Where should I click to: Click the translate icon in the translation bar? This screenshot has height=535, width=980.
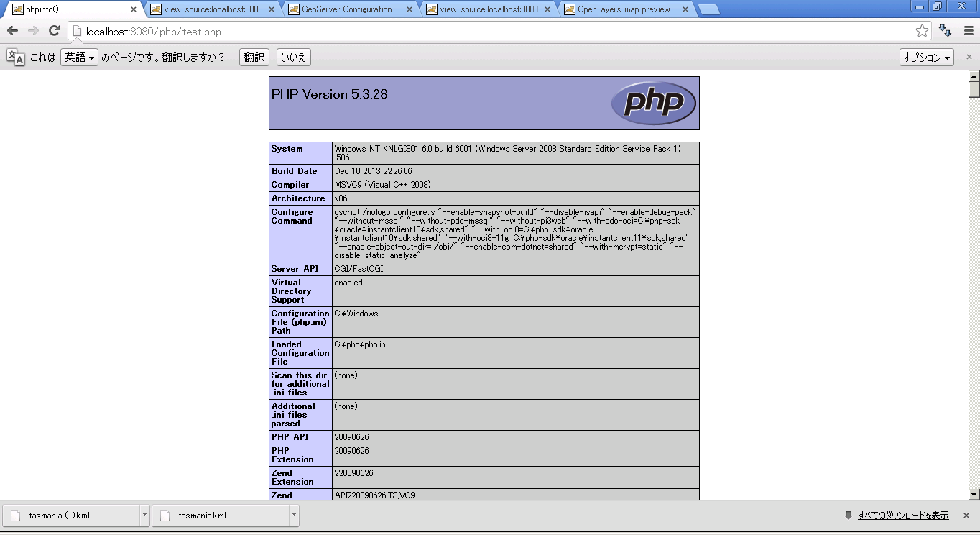[15, 58]
